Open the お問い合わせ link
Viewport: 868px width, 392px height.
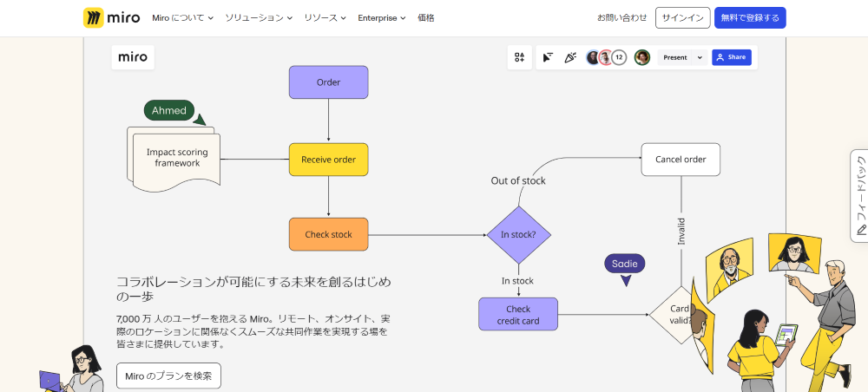click(x=621, y=17)
